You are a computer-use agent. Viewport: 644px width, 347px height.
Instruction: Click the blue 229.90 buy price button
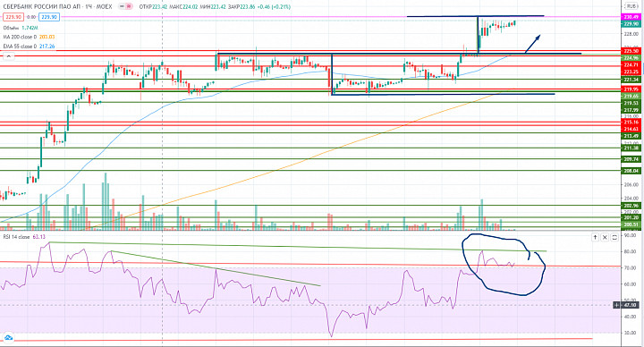click(49, 17)
